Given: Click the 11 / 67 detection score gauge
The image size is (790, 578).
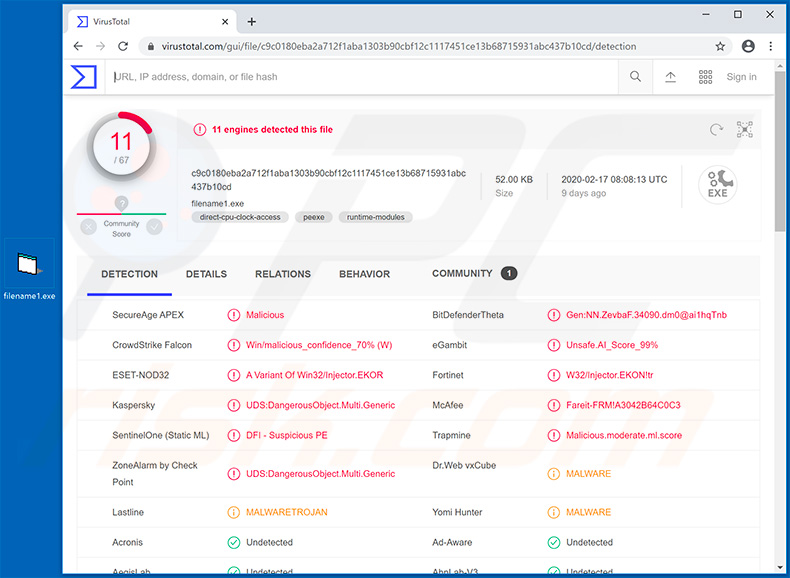Looking at the screenshot, I should (121, 147).
